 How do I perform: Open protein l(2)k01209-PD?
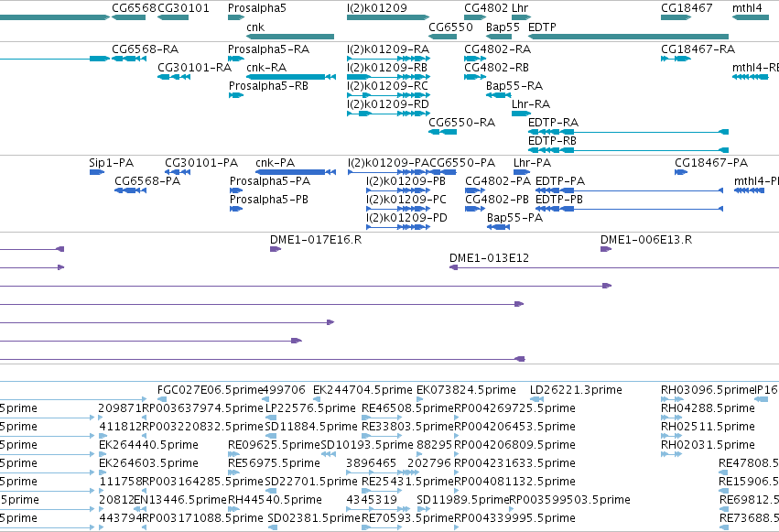click(x=398, y=227)
